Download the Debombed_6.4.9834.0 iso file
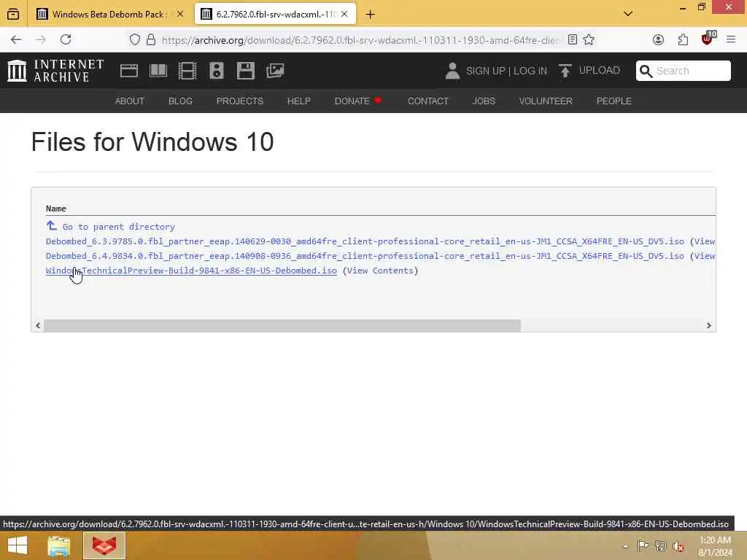 coord(365,256)
